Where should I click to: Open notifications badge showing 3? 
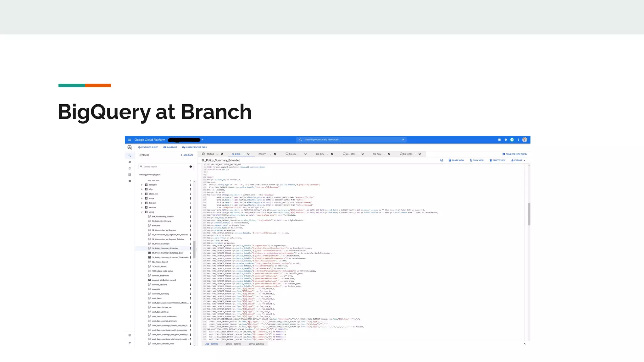pos(512,140)
